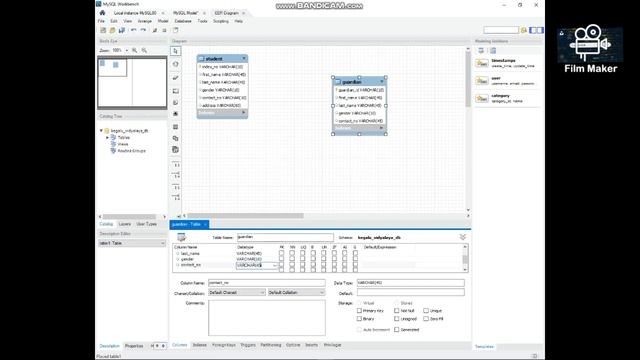Check the Binary checkbox
The image size is (640, 360).
pyautogui.click(x=359, y=319)
